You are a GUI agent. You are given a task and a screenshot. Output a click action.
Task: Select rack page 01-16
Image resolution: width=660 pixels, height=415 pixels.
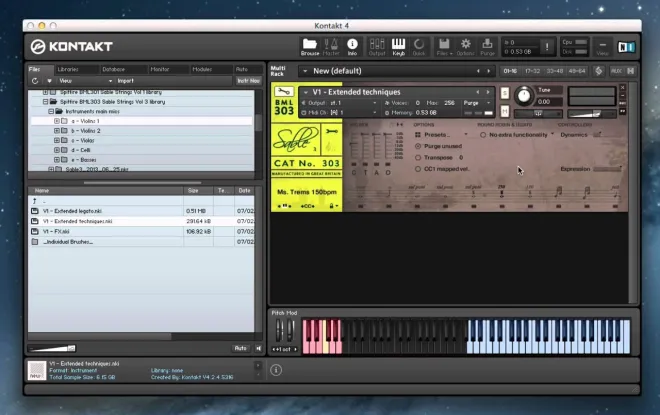pyautogui.click(x=510, y=71)
